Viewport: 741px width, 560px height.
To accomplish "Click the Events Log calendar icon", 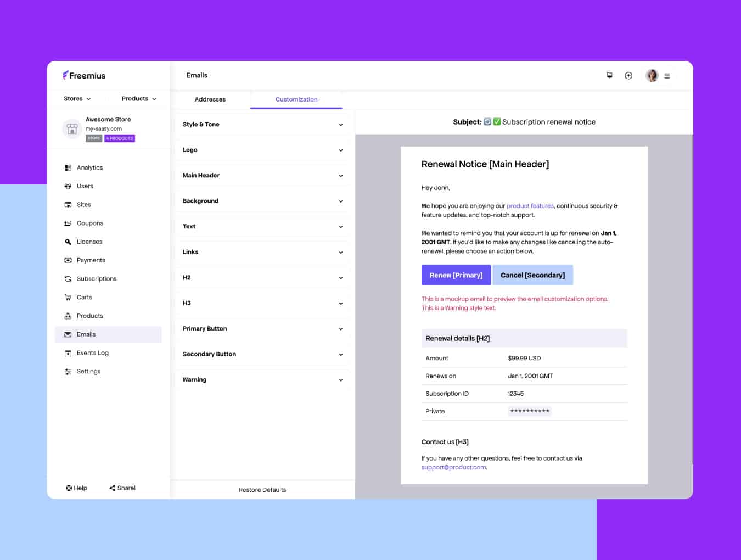I will coord(68,353).
